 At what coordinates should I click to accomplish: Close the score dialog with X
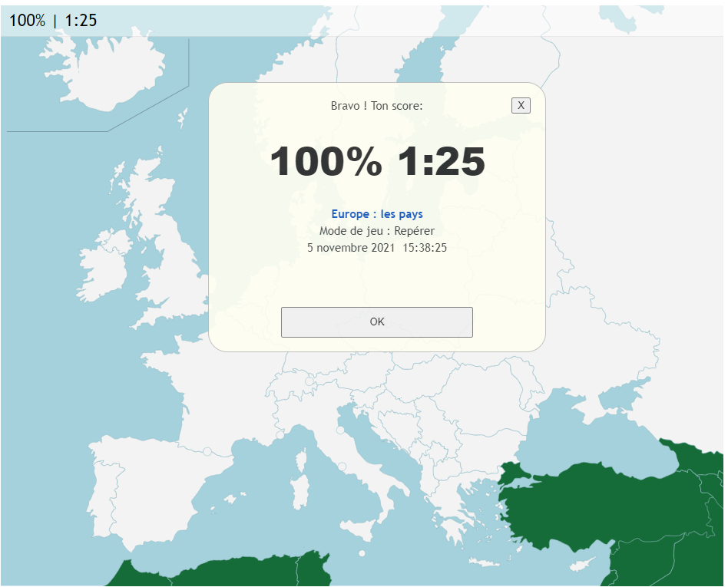coord(521,105)
